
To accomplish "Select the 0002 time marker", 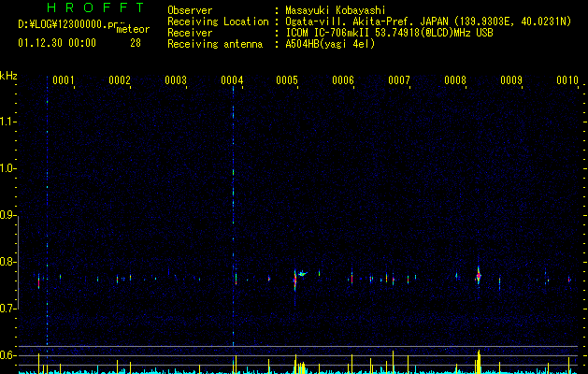I will (x=120, y=80).
